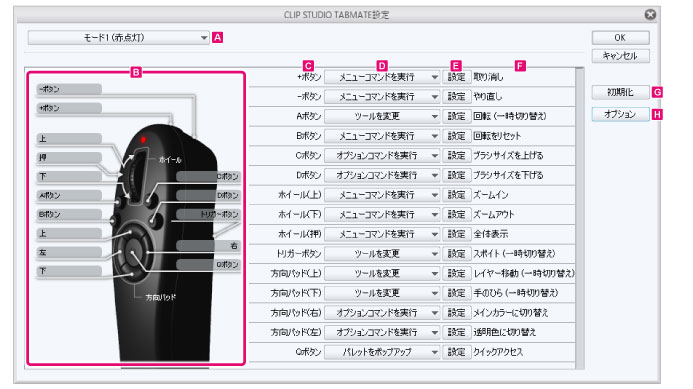Open the トリガーボタン action type dropdown
This screenshot has width=693, height=389.
click(382, 254)
